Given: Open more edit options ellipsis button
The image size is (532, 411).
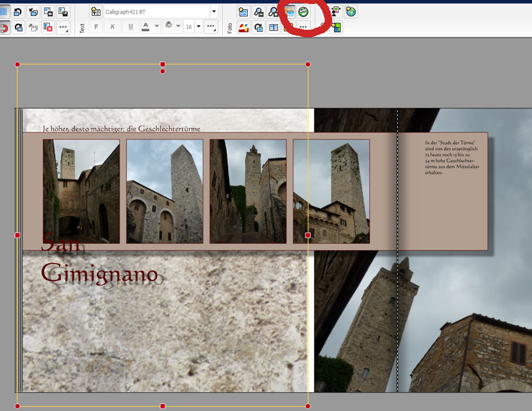Looking at the screenshot, I should coord(63,27).
